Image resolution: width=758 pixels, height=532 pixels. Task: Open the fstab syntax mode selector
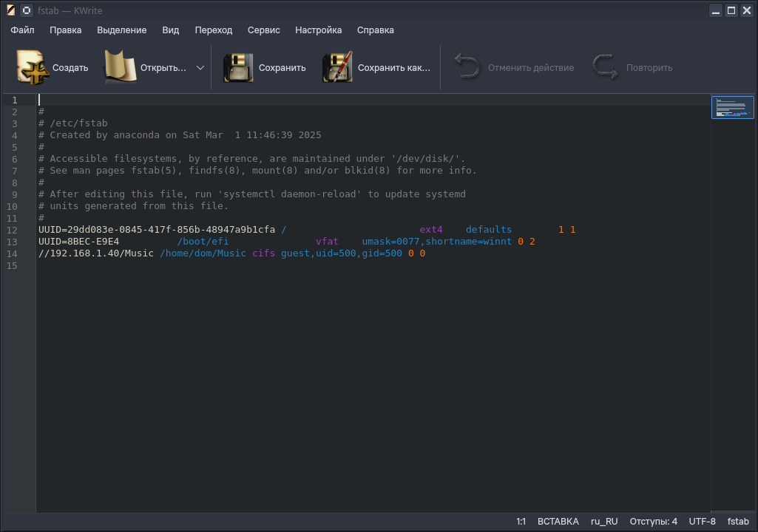(x=738, y=522)
